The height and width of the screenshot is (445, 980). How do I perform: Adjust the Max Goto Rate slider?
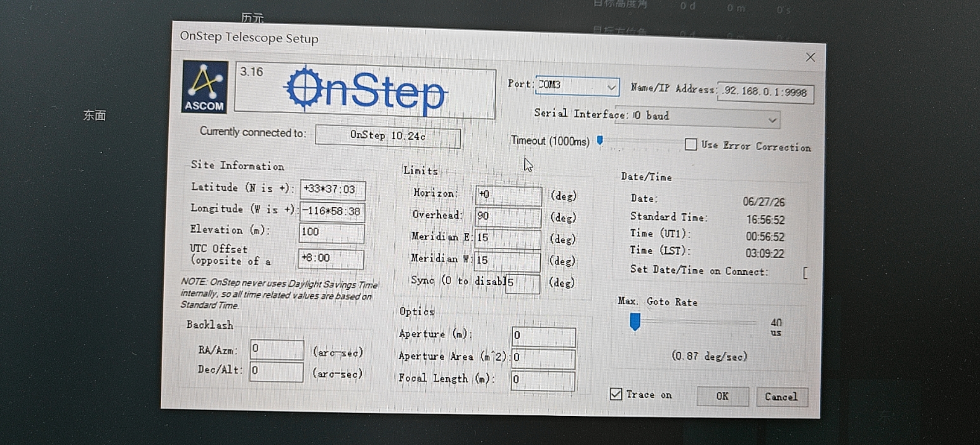point(635,321)
